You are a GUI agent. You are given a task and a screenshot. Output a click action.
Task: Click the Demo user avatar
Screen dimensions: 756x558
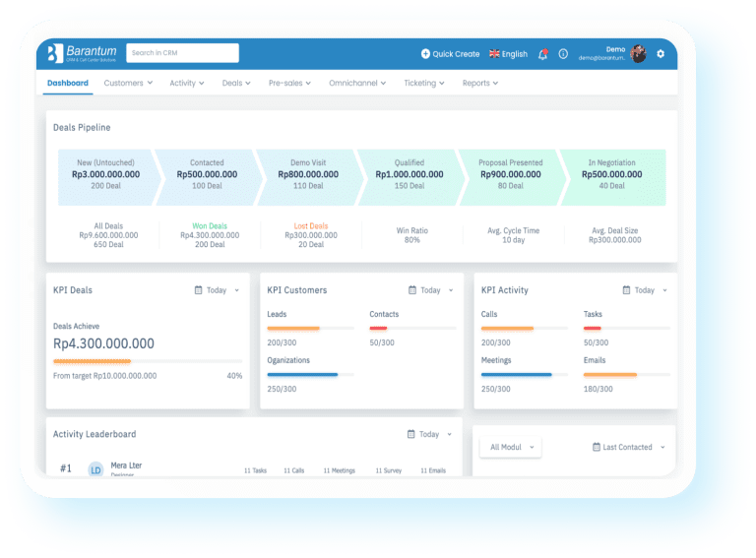point(638,54)
